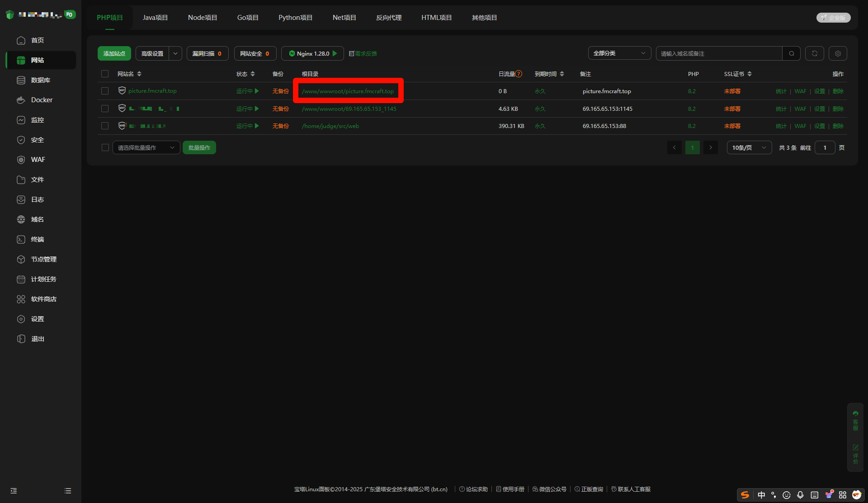
Task: Check the /home/judge/src/web row checkbox
Action: pos(105,126)
